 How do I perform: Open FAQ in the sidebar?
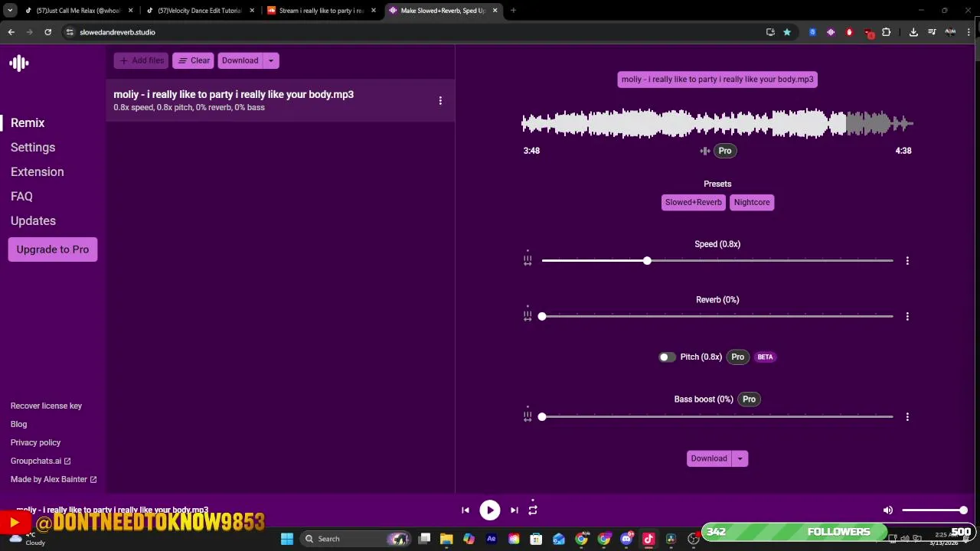coord(21,197)
